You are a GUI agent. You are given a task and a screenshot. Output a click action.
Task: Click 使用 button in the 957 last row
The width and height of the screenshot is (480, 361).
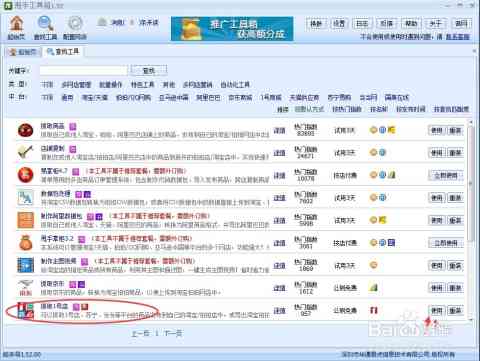click(436, 310)
